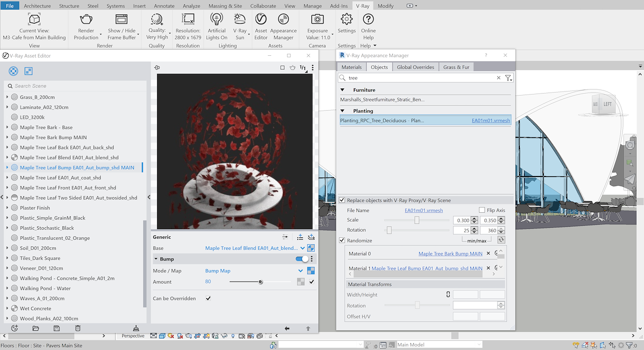Remove Material 0 with the X icon
Screen dimensions: 644x350
488,253
